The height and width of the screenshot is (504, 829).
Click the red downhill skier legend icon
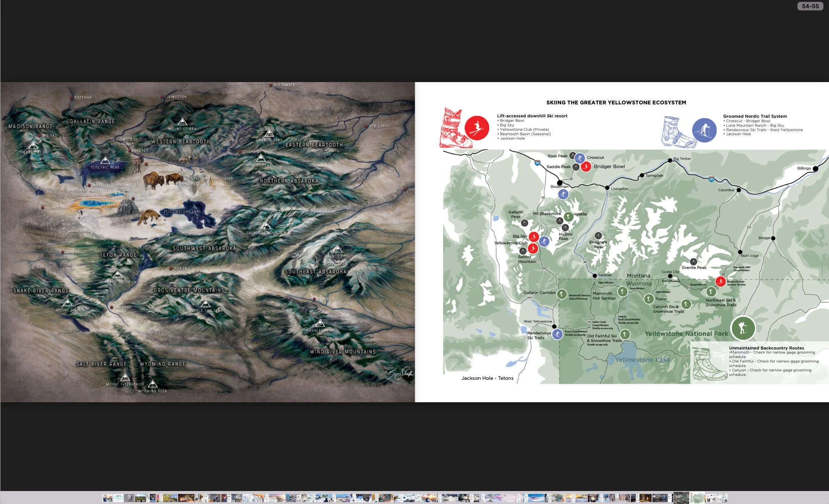click(x=477, y=128)
